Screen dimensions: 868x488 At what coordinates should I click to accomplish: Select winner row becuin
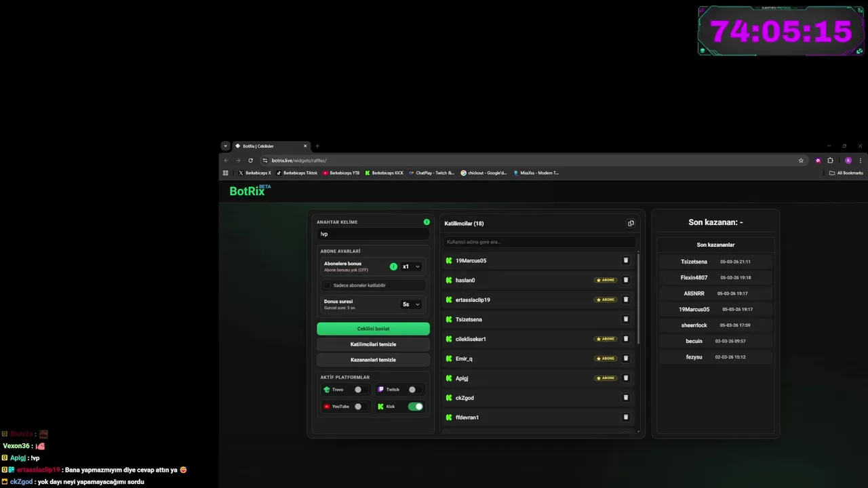pos(715,341)
